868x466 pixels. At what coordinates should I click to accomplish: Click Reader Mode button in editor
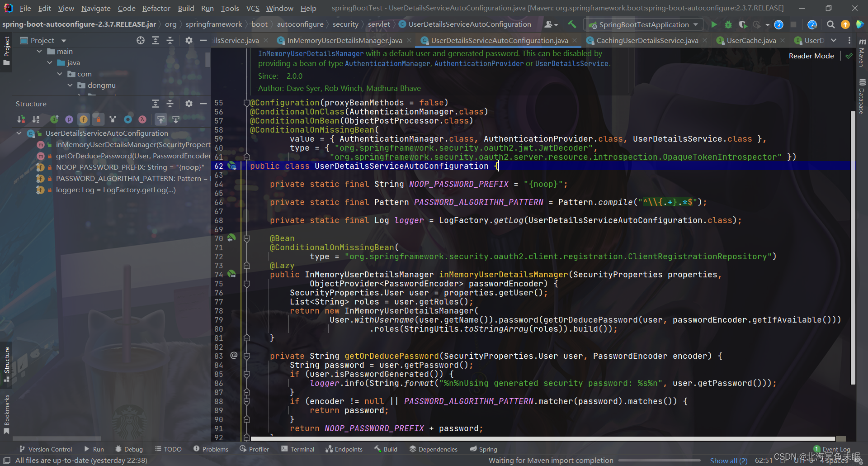click(x=811, y=56)
